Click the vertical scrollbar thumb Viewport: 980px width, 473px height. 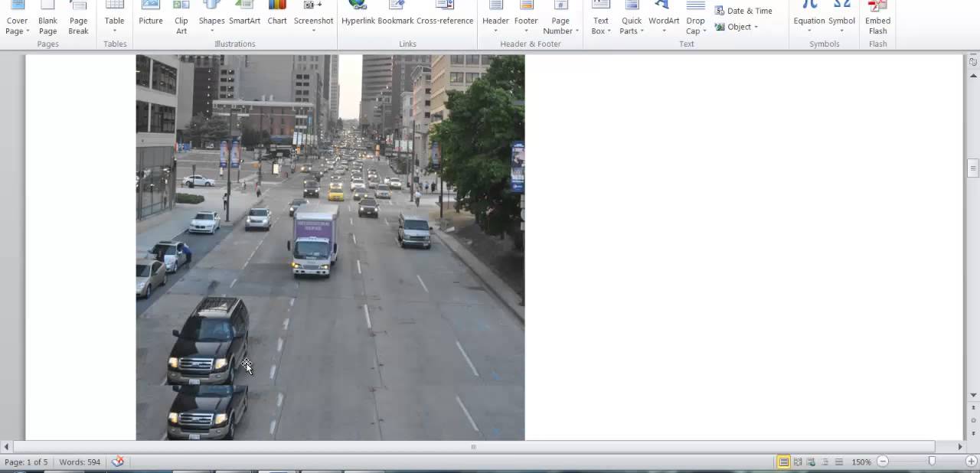click(x=973, y=168)
